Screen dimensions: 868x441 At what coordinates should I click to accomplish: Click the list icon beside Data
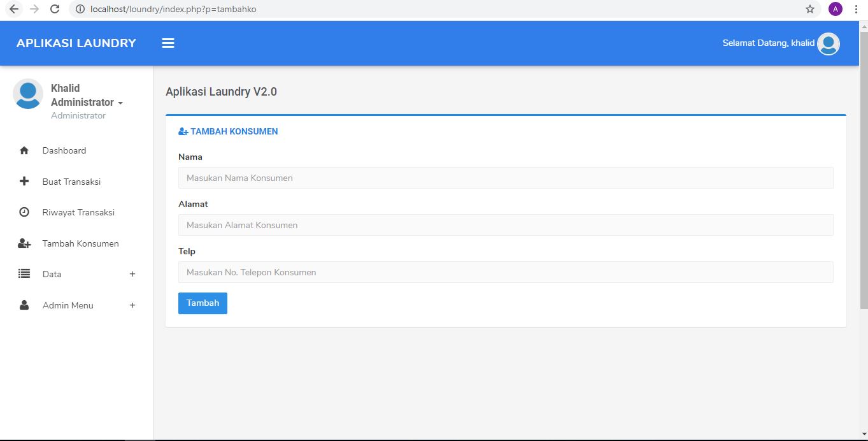[x=24, y=274]
